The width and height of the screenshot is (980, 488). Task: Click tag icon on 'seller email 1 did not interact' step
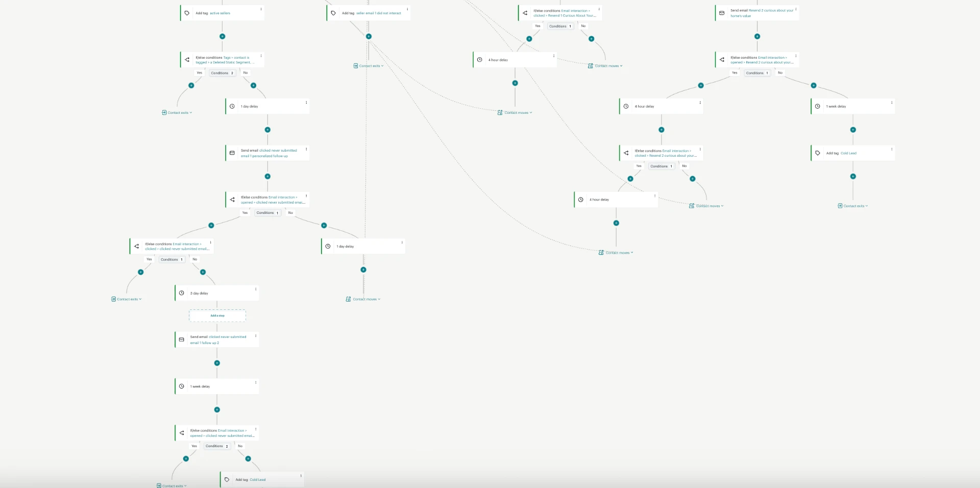[x=333, y=13]
